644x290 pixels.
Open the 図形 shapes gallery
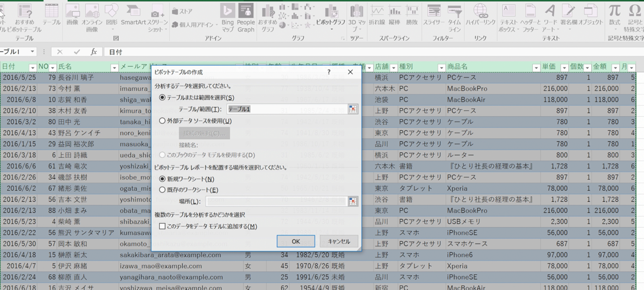(x=111, y=18)
